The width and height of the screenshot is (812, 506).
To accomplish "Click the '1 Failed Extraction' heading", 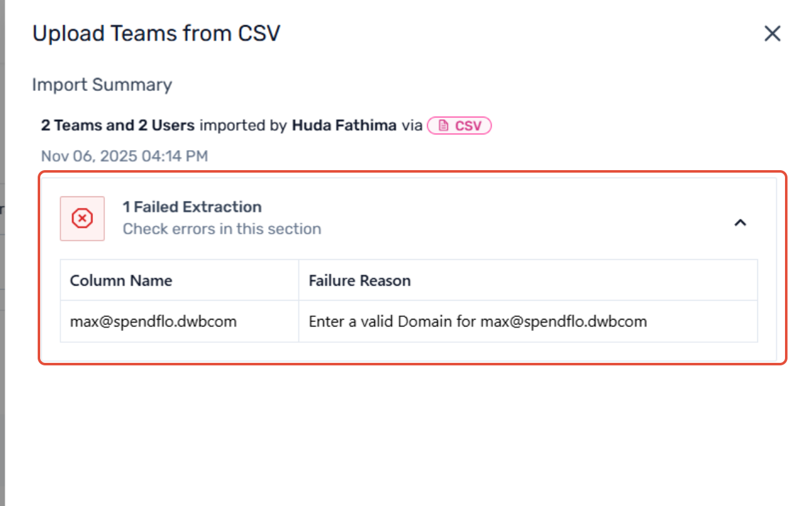I will [x=192, y=207].
